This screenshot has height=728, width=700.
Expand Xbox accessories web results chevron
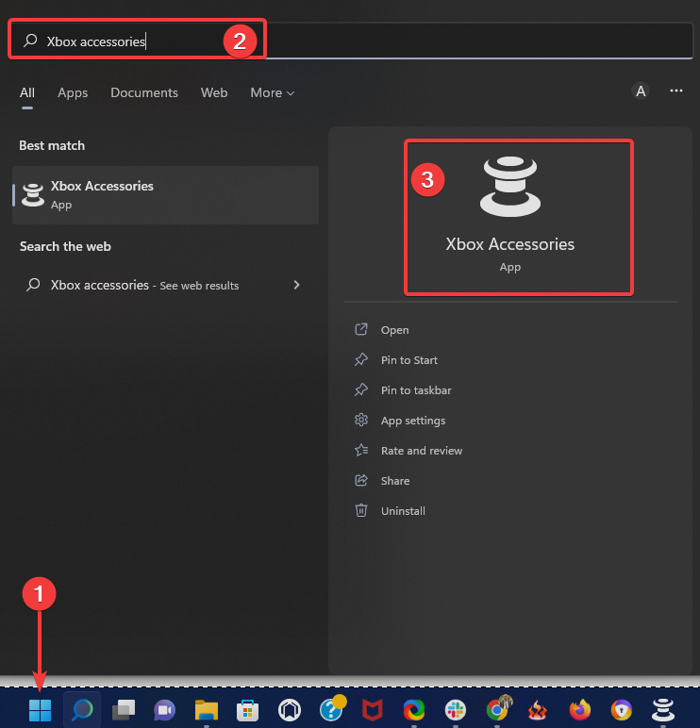tap(297, 285)
